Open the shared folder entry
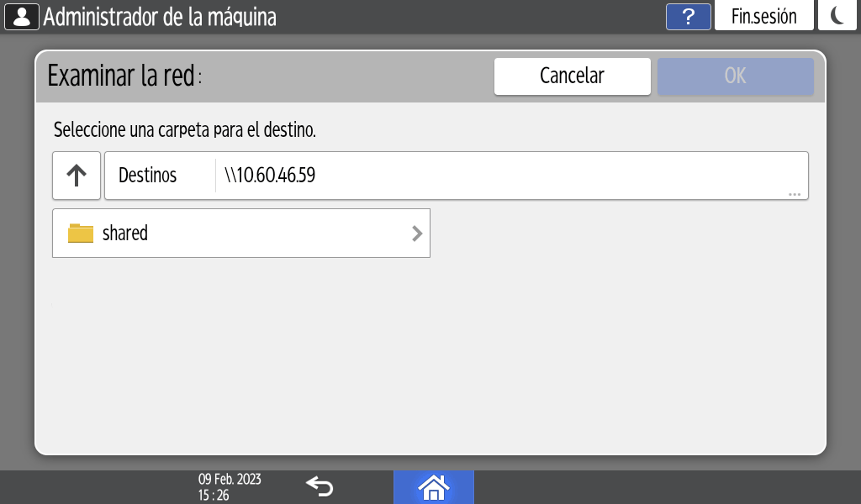Viewport: 861px width, 504px height. click(x=240, y=234)
